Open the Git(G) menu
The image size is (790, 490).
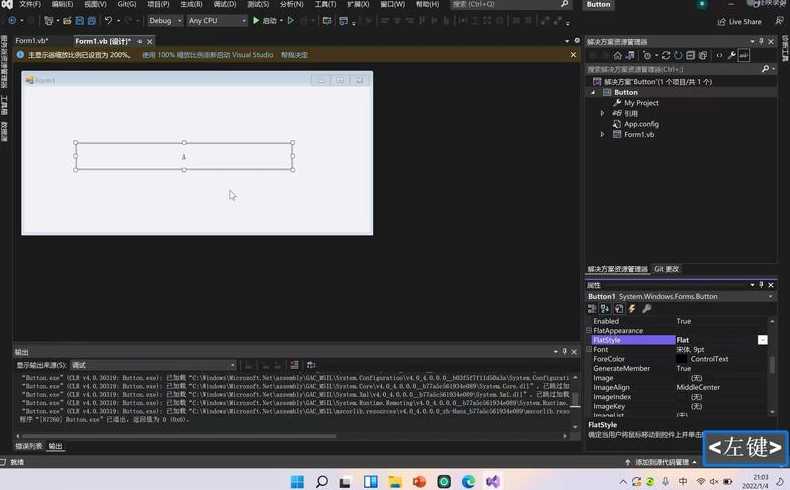pos(126,4)
